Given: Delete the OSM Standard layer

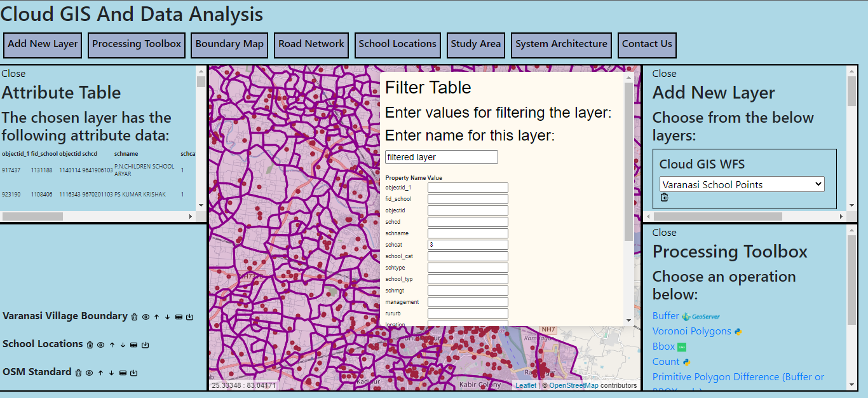Looking at the screenshot, I should (x=78, y=373).
